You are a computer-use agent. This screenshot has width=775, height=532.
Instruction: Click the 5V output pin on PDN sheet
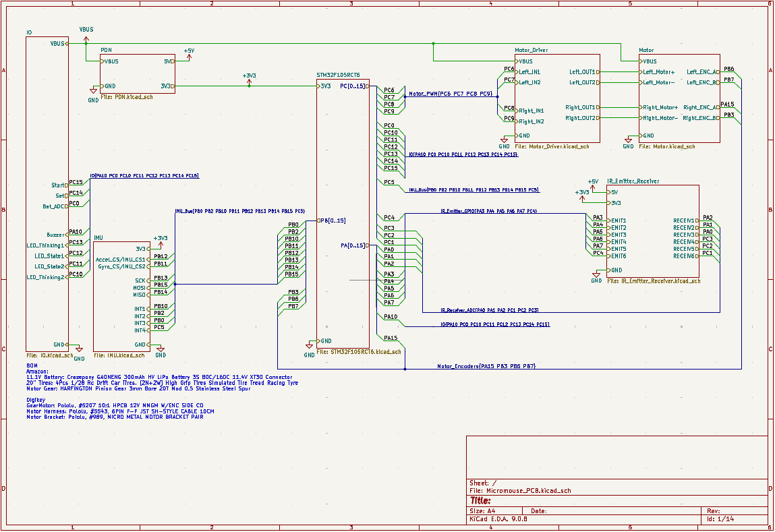(169, 61)
